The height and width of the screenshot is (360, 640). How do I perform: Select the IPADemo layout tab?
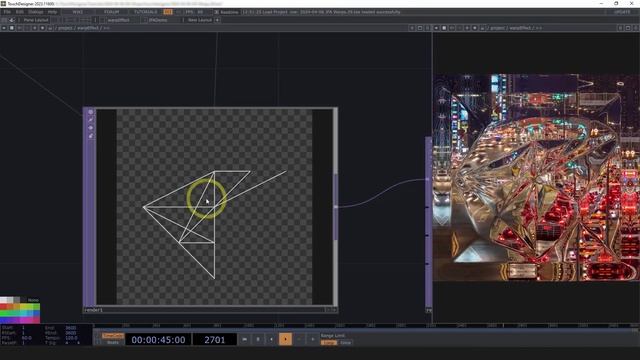[158, 20]
